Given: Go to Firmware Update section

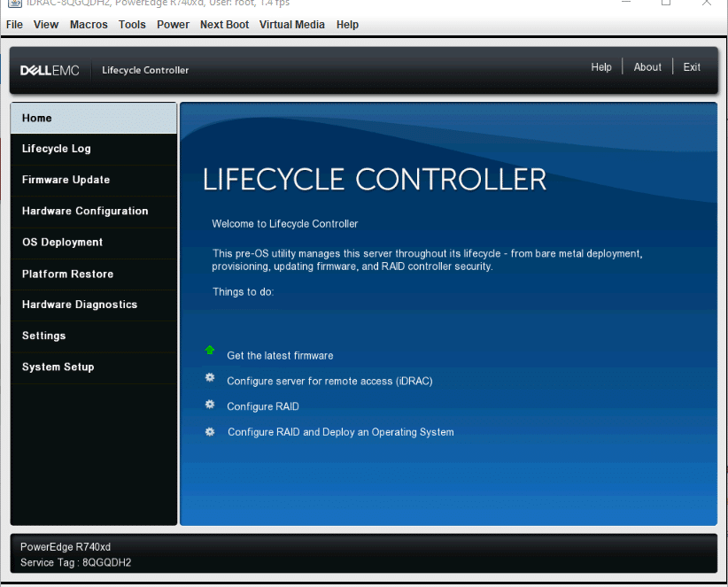Looking at the screenshot, I should point(93,180).
